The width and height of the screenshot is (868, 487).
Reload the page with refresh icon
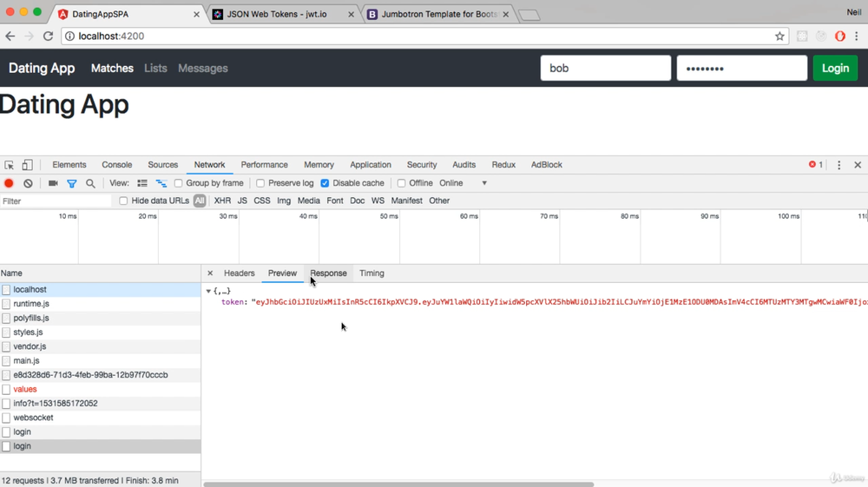click(48, 36)
